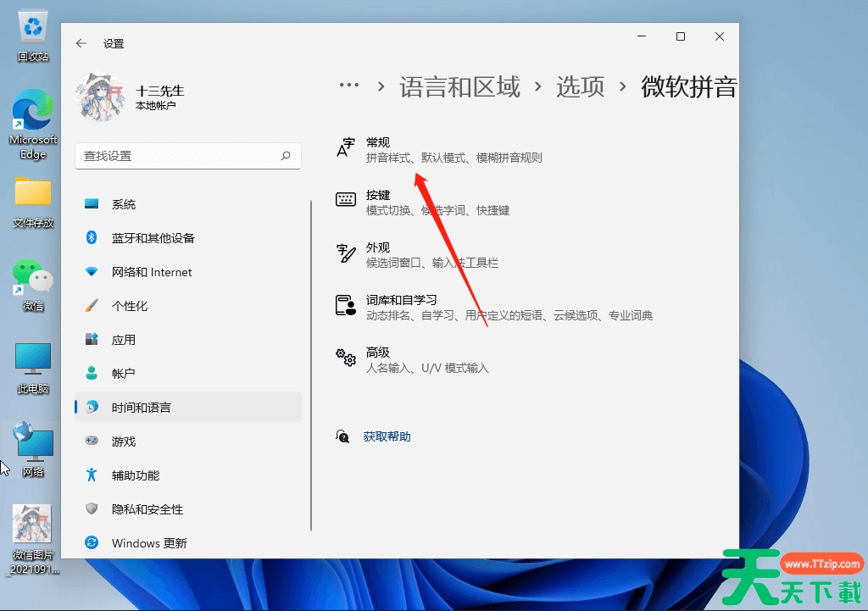Viewport: 868px width, 611px height.
Task: Click the 游戏 gamepad icon
Action: tap(92, 441)
